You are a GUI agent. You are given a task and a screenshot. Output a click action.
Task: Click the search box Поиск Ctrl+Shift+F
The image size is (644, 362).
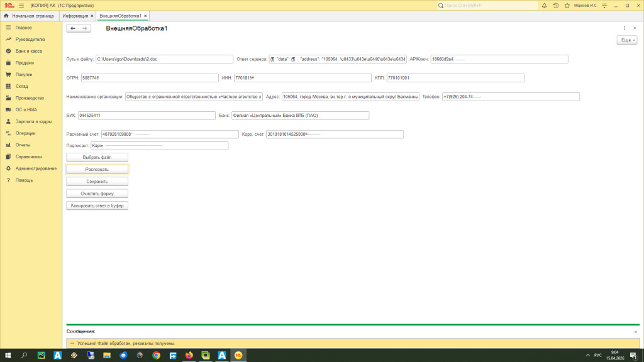click(x=487, y=5)
